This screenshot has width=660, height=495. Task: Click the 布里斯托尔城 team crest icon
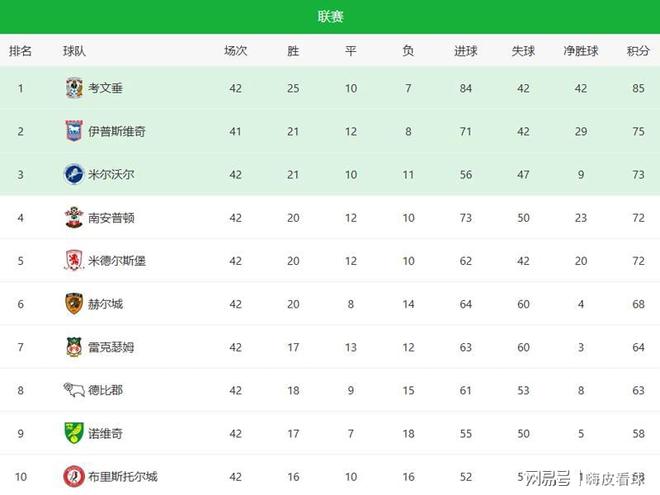[73, 476]
